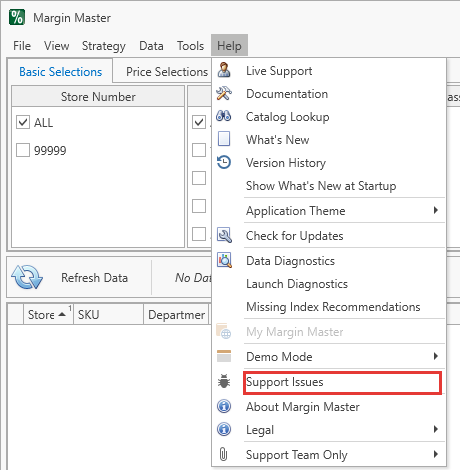This screenshot has height=470, width=460.
Task: Expand the Legal submenu arrow
Action: 436,429
